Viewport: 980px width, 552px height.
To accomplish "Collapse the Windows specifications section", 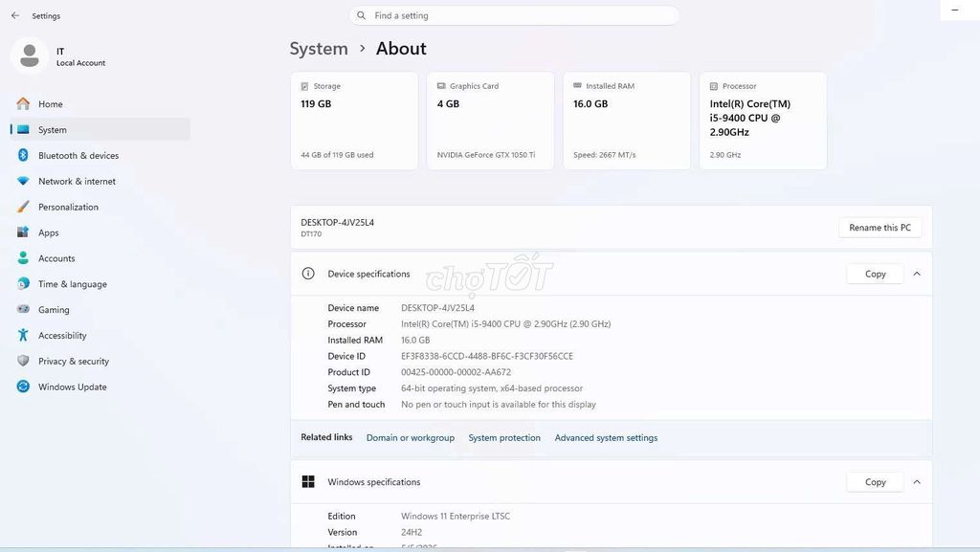I will pos(917,481).
